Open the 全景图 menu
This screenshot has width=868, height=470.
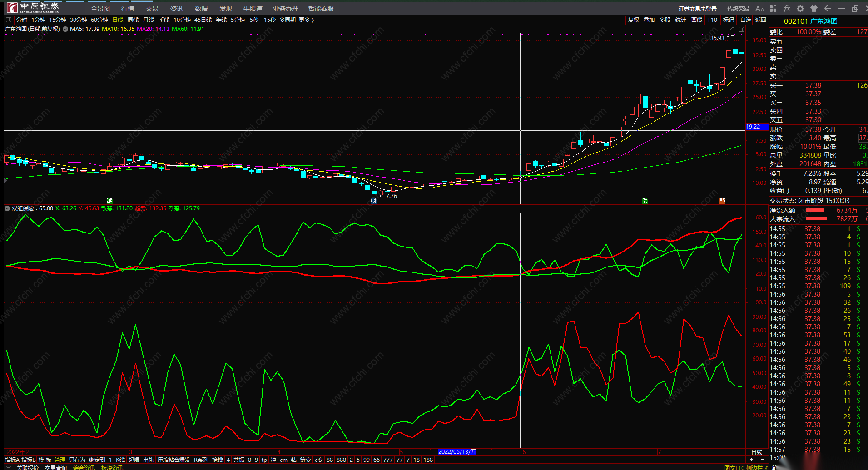click(x=100, y=9)
